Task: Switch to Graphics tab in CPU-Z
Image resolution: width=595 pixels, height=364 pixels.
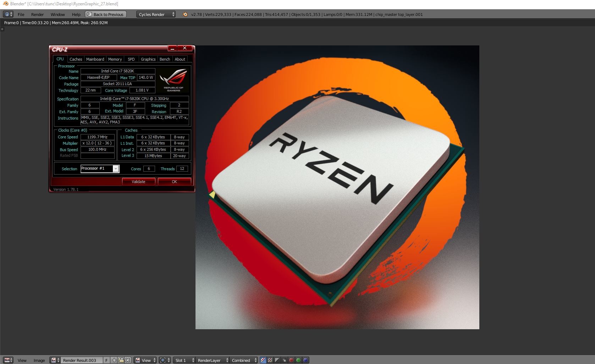Action: pos(148,59)
